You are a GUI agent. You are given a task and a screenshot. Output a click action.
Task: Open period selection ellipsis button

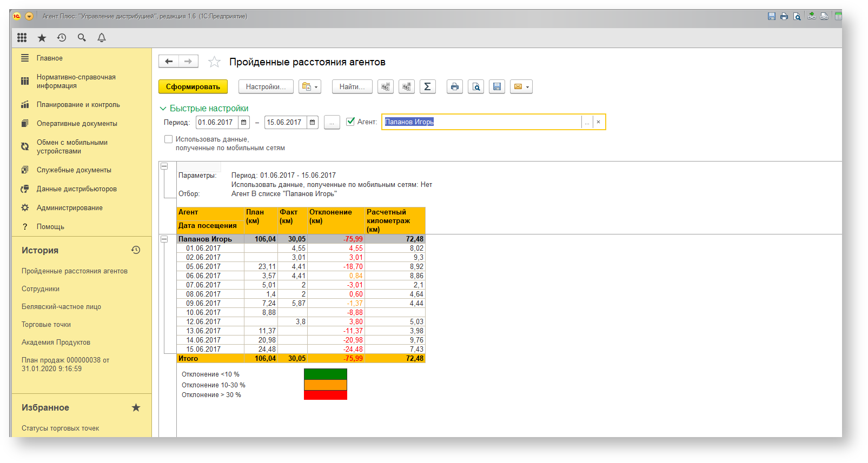(332, 122)
